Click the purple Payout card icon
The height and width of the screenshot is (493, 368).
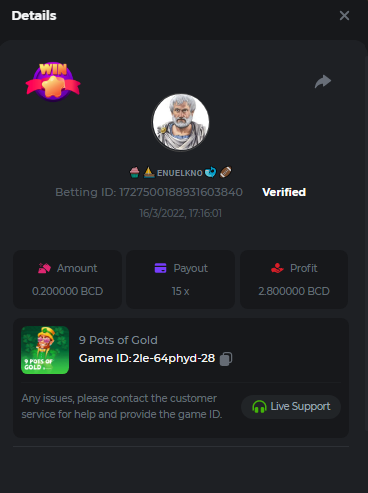point(160,268)
